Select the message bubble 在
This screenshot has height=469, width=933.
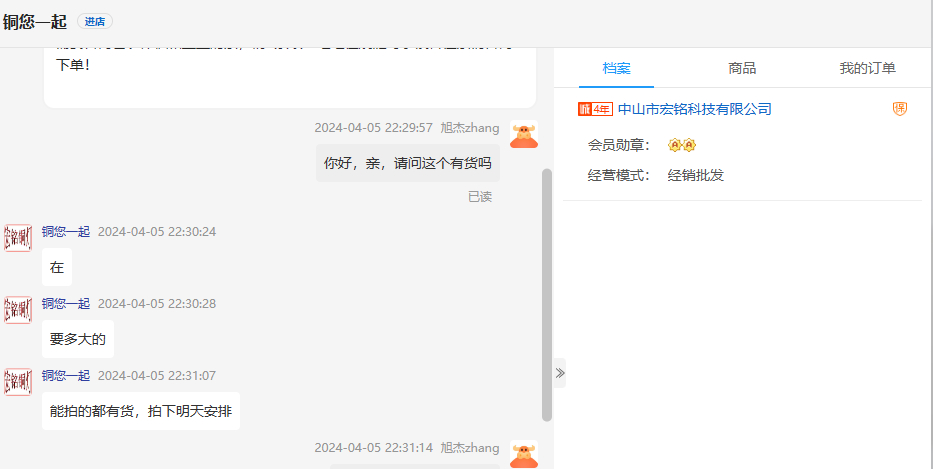[57, 267]
